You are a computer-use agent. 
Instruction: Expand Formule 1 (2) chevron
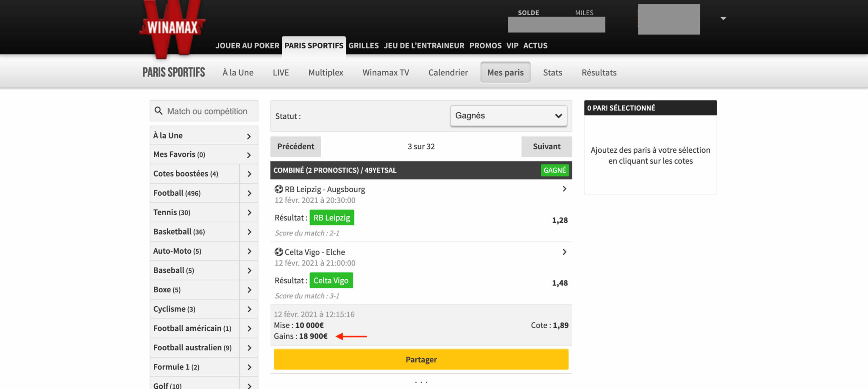pos(249,367)
